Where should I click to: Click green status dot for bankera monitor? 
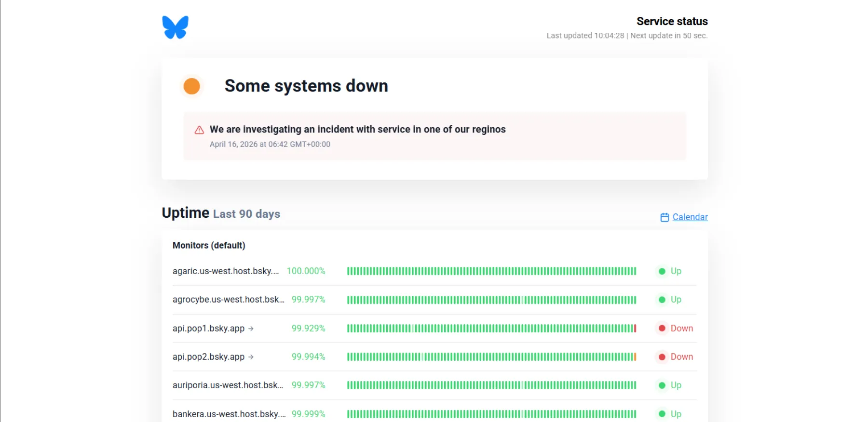(x=662, y=414)
